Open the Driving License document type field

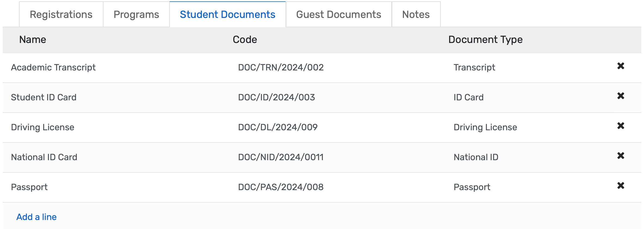[x=485, y=127]
